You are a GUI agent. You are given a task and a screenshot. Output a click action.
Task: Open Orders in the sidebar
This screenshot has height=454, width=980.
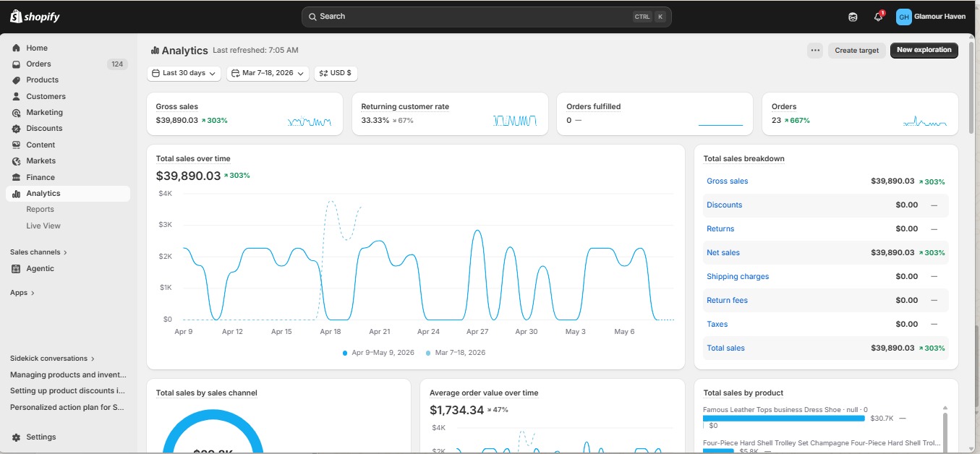[68, 64]
